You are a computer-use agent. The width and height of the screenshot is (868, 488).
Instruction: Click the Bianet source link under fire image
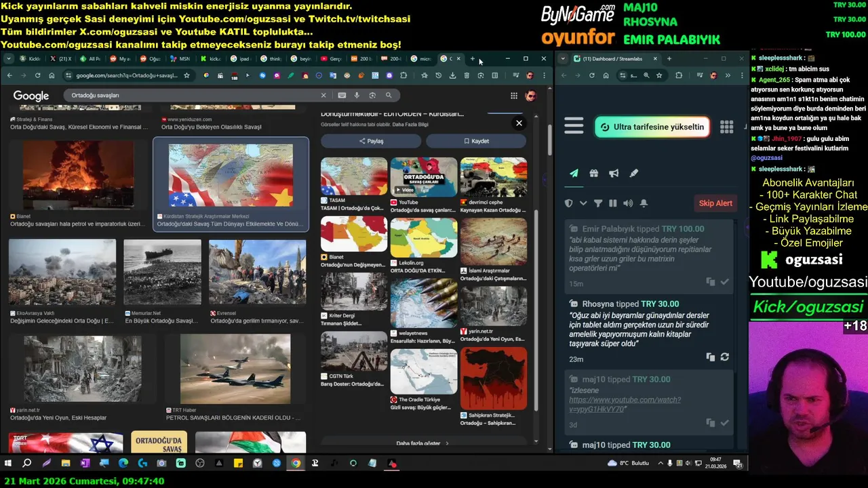point(20,216)
